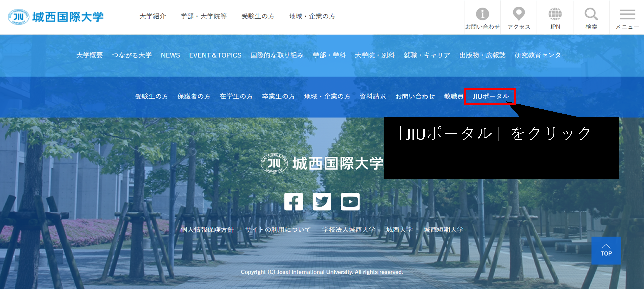The width and height of the screenshot is (644, 289).
Task: Open 受験生の方 in the dark blue bar
Action: coord(152,96)
